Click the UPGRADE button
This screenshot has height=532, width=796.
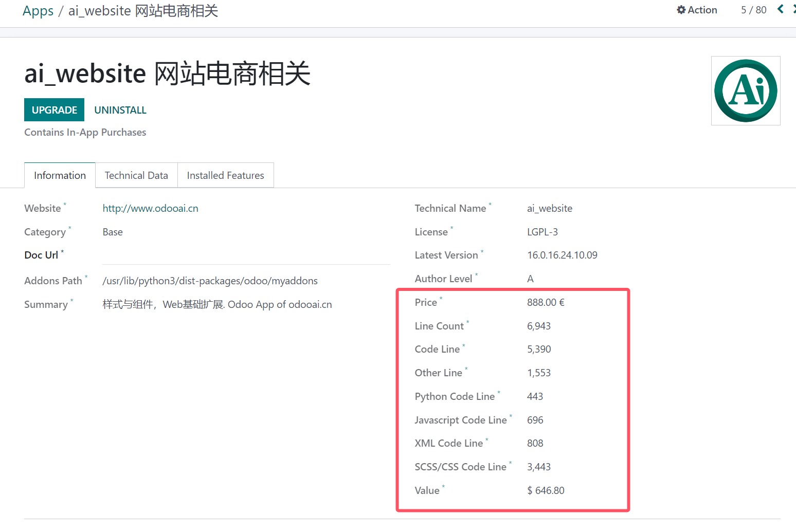[x=54, y=110]
